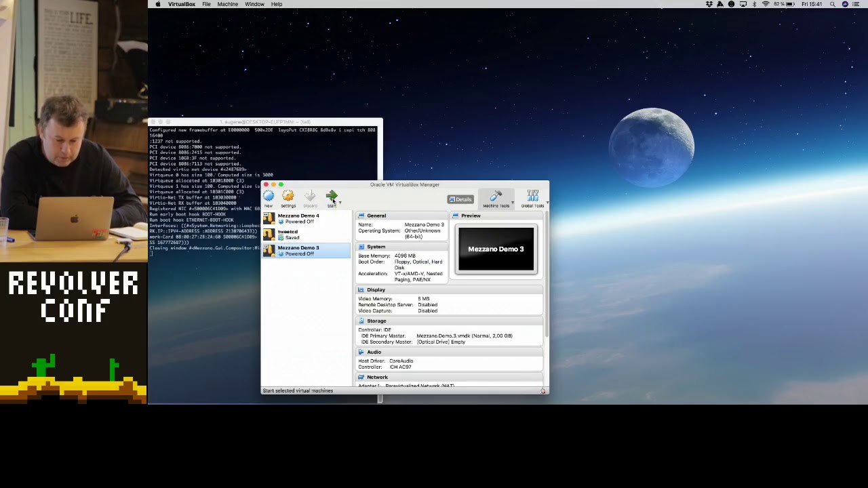Click the Bluetooth menu bar icon
Image resolution: width=868 pixels, height=488 pixels.
(755, 4)
